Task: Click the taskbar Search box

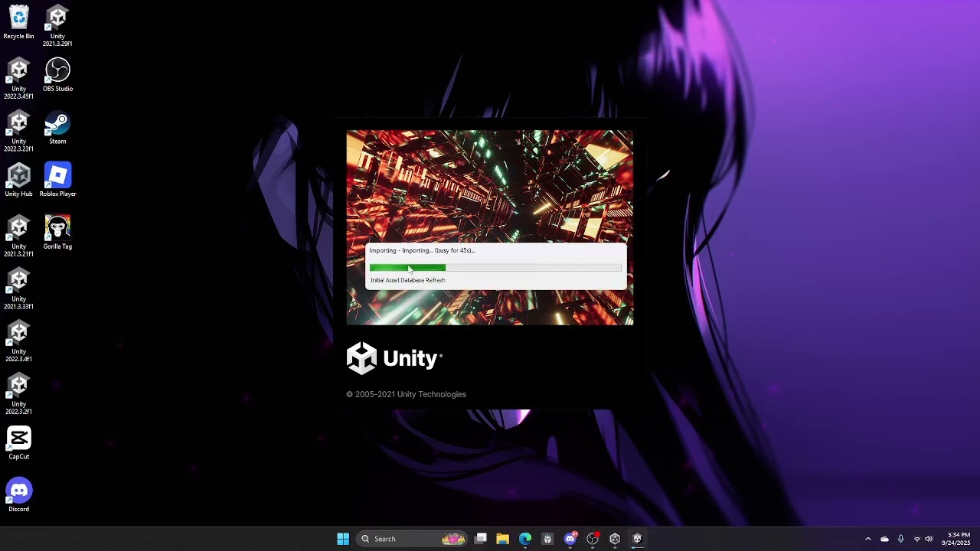Action: (x=413, y=539)
